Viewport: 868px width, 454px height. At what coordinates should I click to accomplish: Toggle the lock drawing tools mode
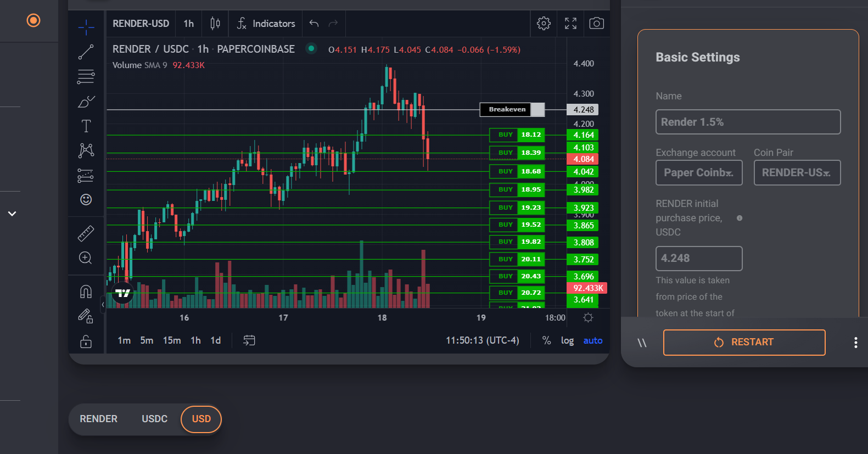click(86, 316)
